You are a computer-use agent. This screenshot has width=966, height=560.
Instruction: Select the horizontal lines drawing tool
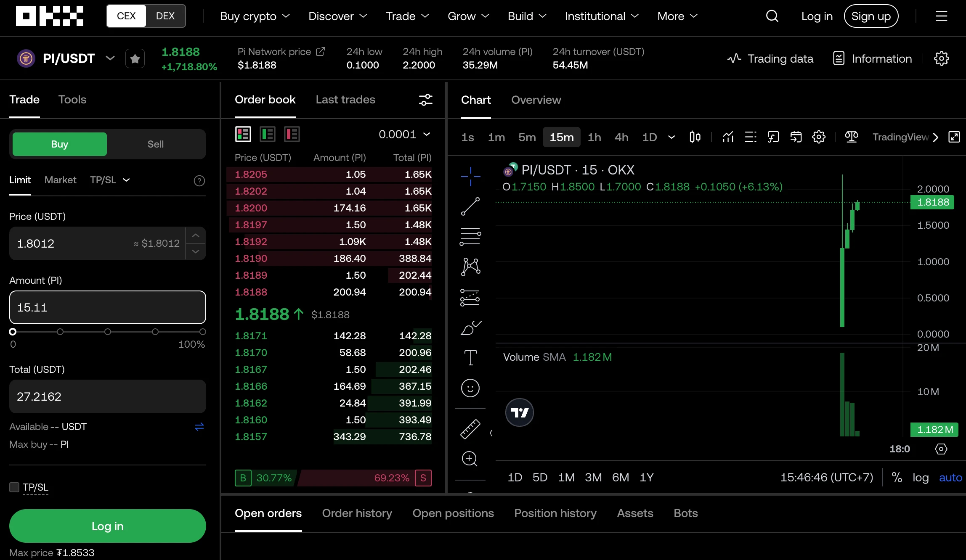click(x=470, y=237)
